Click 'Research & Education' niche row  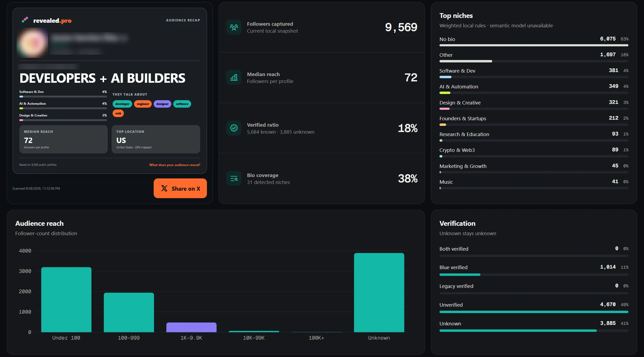(x=534, y=137)
